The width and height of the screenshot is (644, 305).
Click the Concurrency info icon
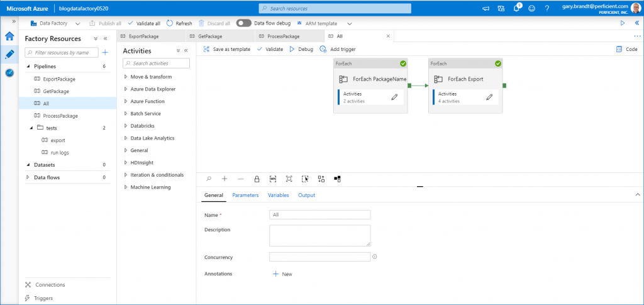375,257
